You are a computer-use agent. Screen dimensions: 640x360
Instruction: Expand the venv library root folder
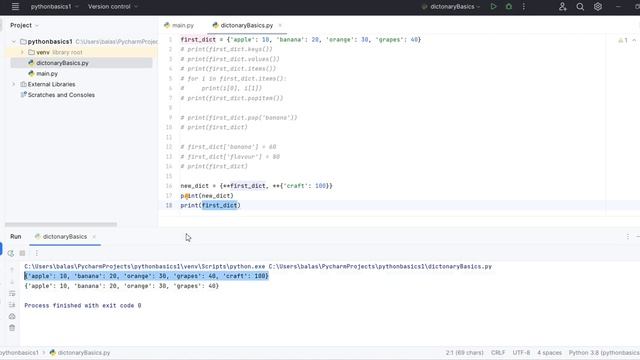click(22, 52)
